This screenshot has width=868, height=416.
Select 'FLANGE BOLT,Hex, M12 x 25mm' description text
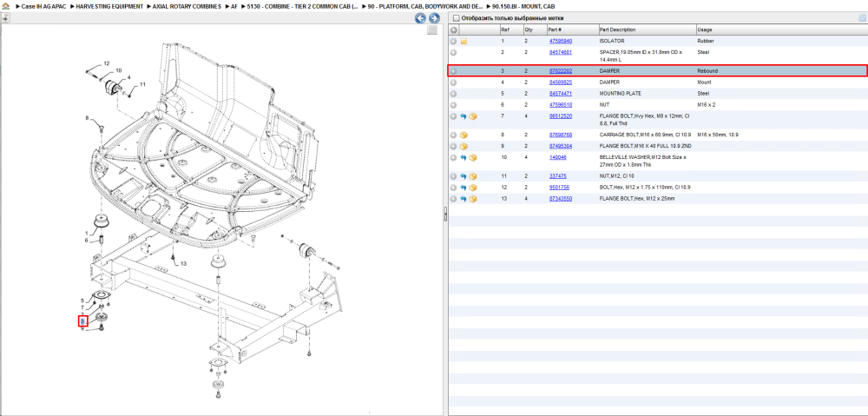tap(637, 198)
